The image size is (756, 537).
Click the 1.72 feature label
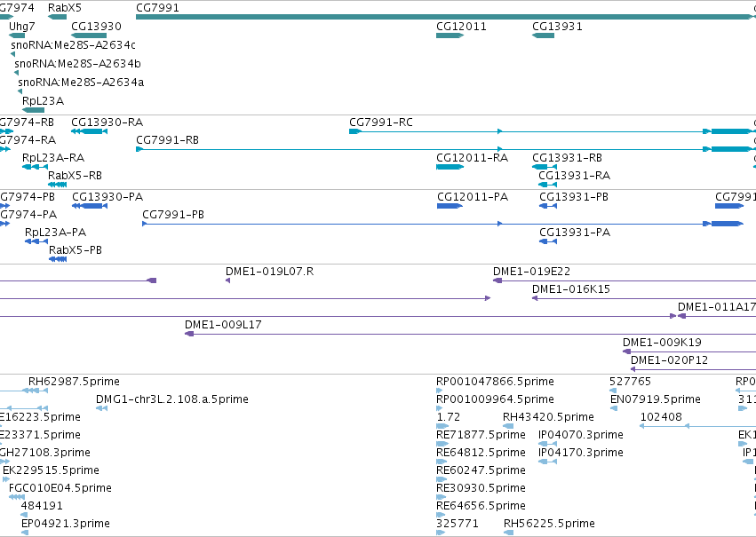[449, 417]
